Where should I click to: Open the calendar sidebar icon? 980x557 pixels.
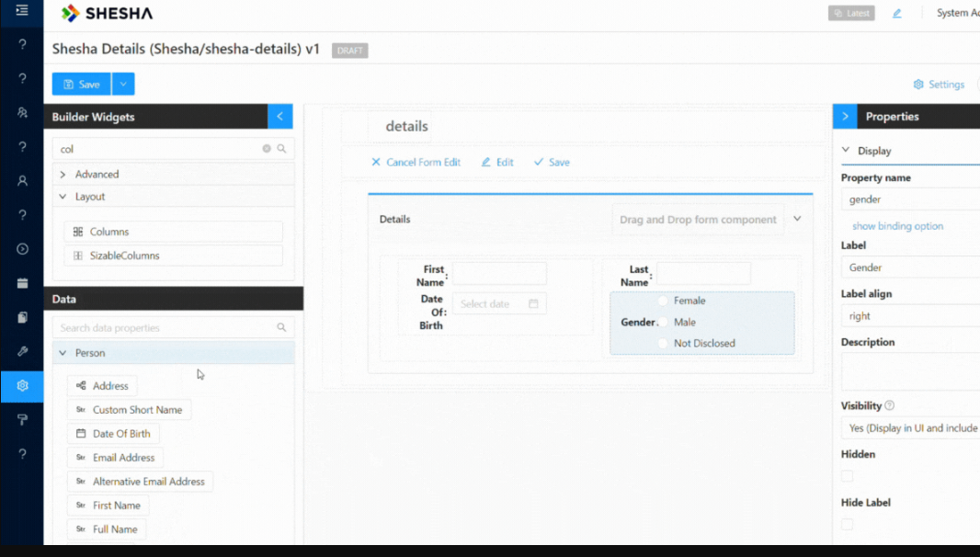(22, 283)
